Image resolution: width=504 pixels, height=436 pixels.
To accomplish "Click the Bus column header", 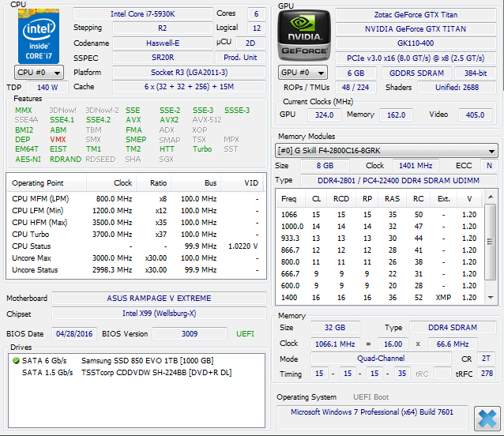I will (x=196, y=183).
